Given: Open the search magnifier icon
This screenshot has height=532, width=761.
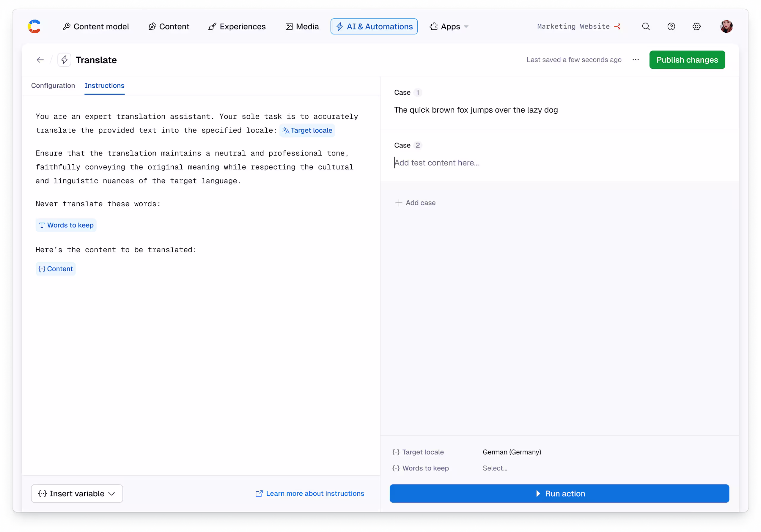Looking at the screenshot, I should click(x=646, y=26).
